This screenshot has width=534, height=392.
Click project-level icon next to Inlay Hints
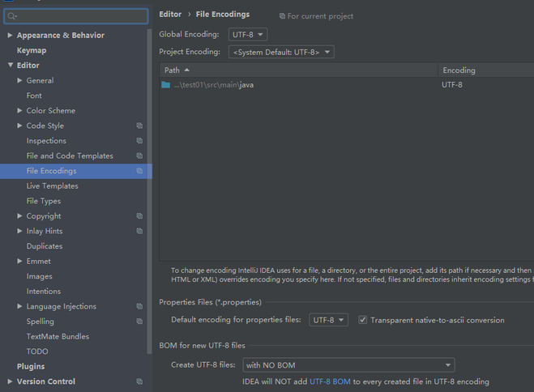click(x=139, y=231)
